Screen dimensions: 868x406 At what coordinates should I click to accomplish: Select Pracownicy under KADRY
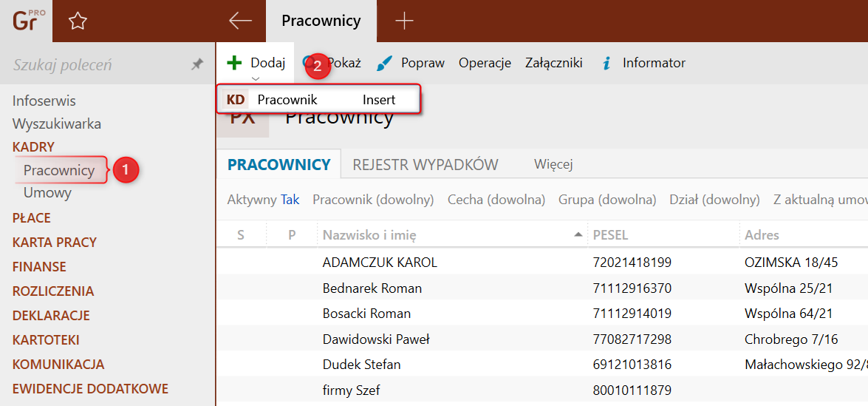[x=58, y=170]
